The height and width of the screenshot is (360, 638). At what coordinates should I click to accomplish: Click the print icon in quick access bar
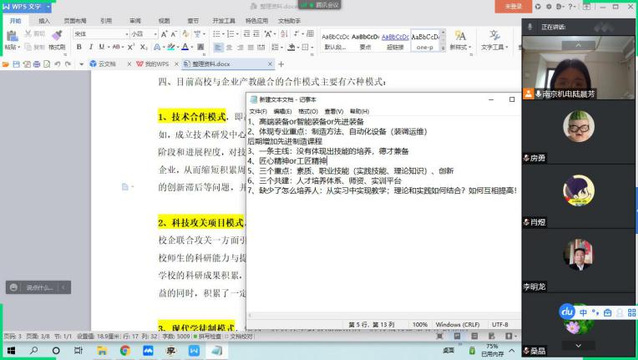pyautogui.click(x=37, y=64)
